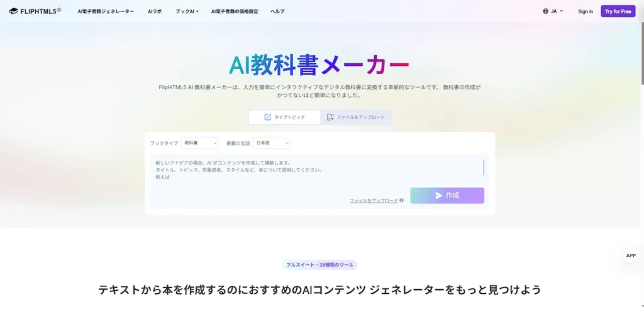Click the pencil icon in タイプトピック tab
644x309 pixels.
(x=268, y=117)
